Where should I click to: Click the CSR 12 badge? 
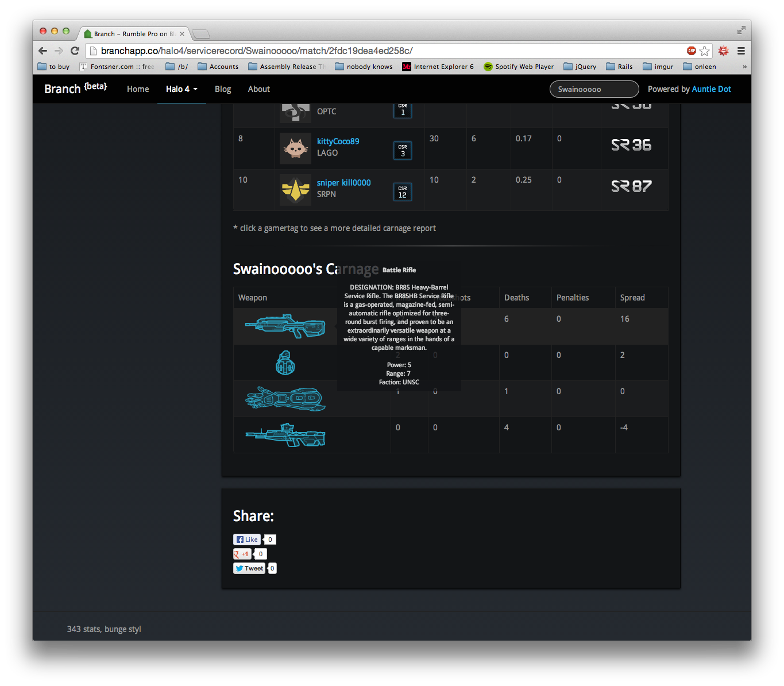tap(403, 192)
